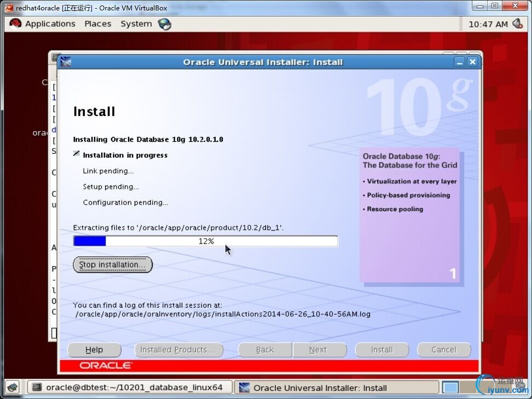
Task: Click the 'Setup pending...' status line
Action: (111, 187)
